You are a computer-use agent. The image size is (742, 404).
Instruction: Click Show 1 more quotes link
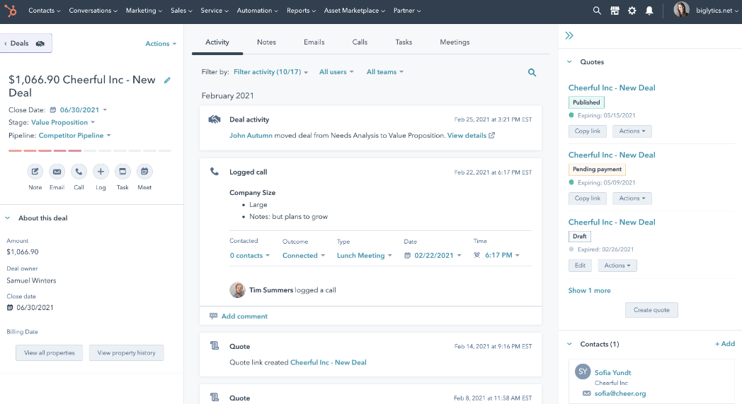(590, 290)
